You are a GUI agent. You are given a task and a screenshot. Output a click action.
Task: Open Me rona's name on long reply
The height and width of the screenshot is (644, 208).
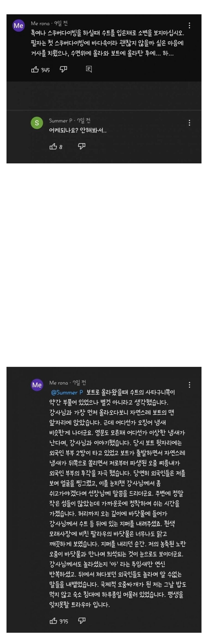pyautogui.click(x=59, y=383)
